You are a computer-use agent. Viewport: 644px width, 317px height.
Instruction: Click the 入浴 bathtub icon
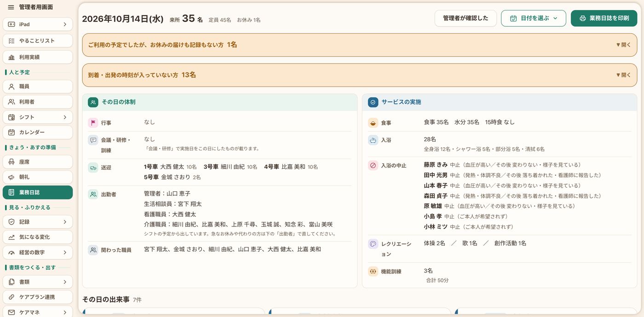tap(373, 140)
